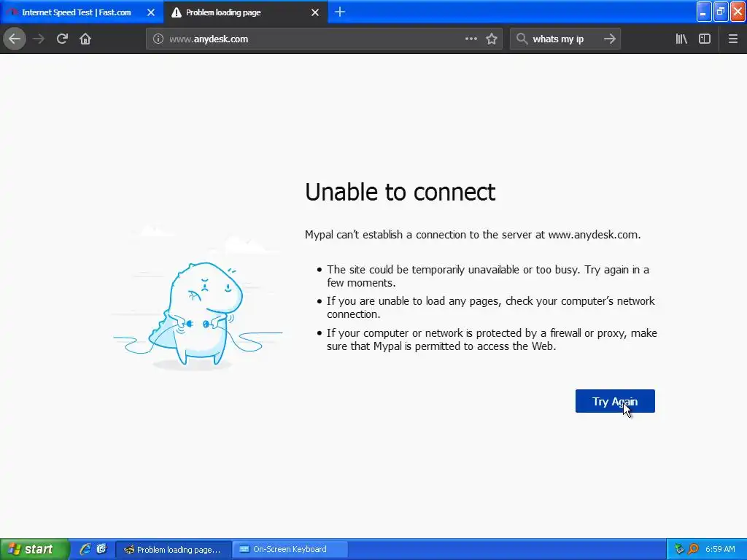Launch Internet Explorer from quick launch
747x560 pixels.
click(85, 550)
